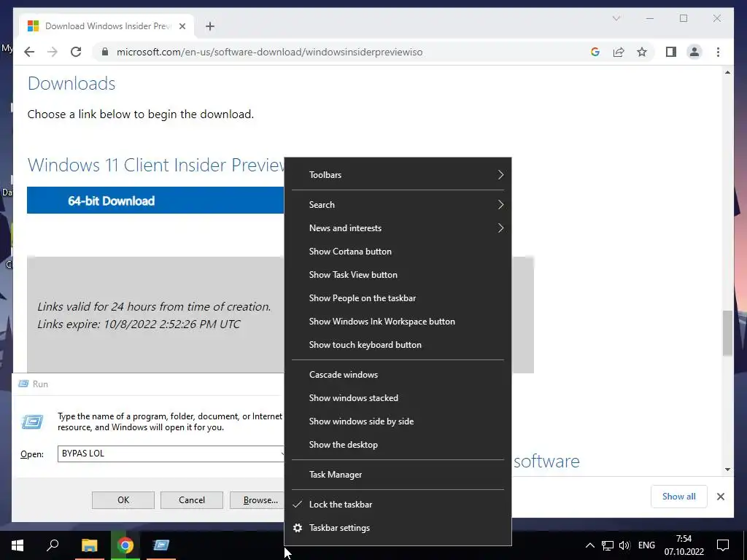The height and width of the screenshot is (560, 747).
Task: Click the scrollbar down arrow
Action: click(x=727, y=470)
